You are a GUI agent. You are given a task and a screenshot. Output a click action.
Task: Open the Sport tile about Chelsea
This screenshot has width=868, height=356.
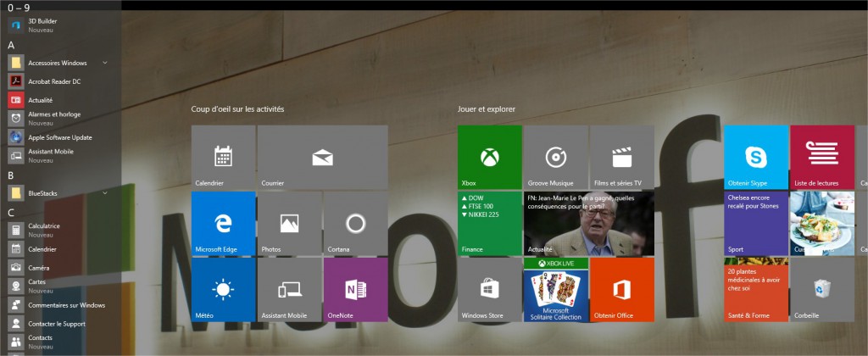(755, 223)
